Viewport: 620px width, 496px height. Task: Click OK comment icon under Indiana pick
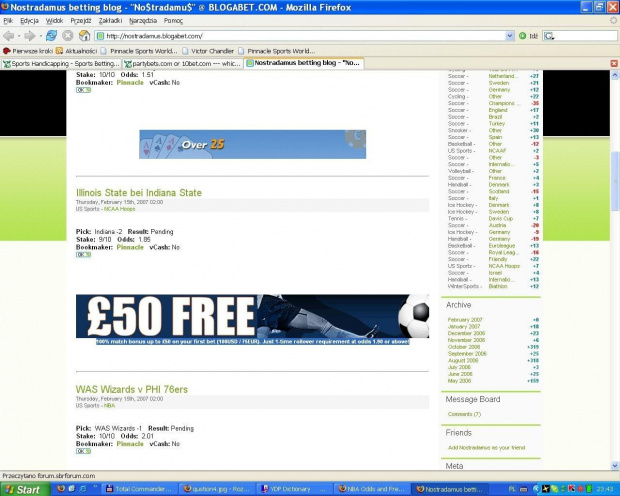83,255
